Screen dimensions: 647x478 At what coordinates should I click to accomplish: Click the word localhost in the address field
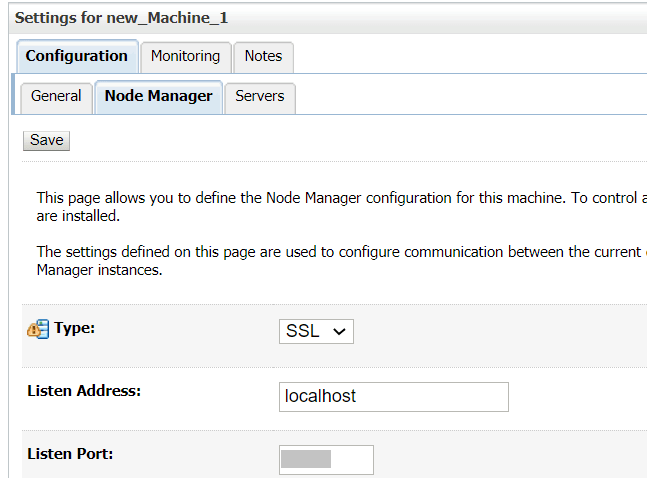pyautogui.click(x=320, y=396)
